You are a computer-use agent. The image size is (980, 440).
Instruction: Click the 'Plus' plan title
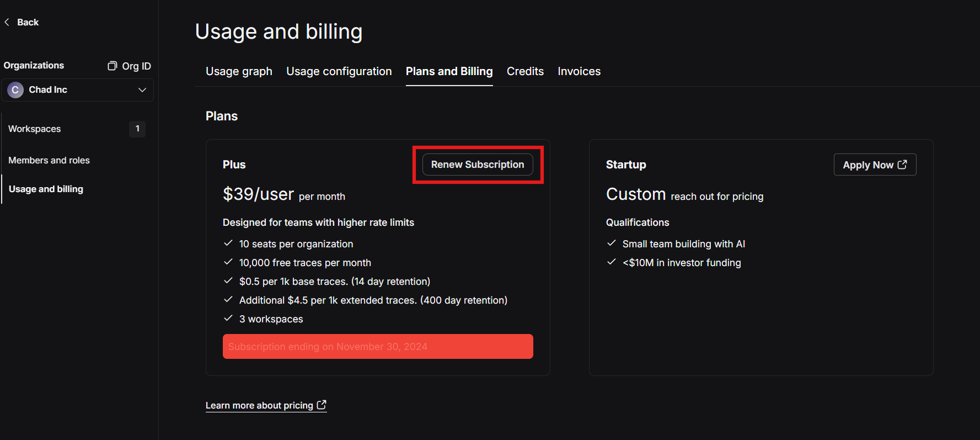tap(234, 165)
